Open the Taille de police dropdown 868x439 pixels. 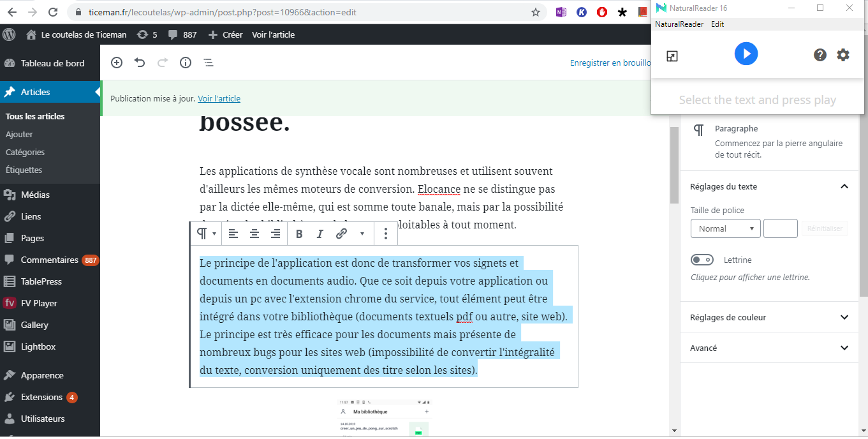726,228
